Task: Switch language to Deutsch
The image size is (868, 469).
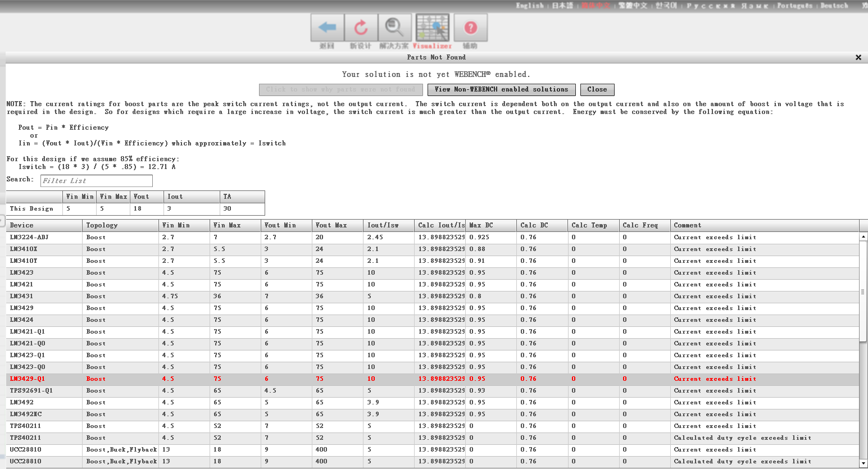Action: (834, 6)
